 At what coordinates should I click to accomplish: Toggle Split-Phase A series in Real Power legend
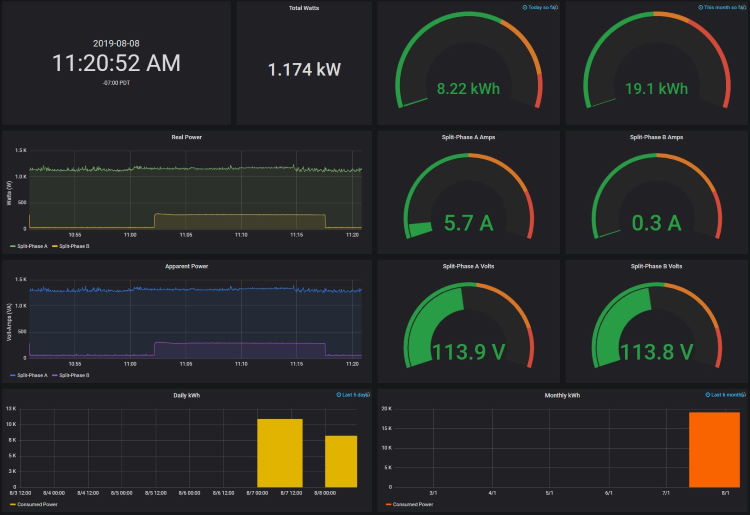32,246
